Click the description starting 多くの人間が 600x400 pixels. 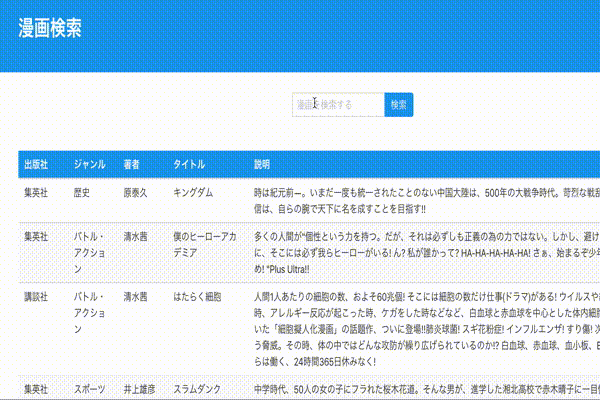[x=427, y=253]
